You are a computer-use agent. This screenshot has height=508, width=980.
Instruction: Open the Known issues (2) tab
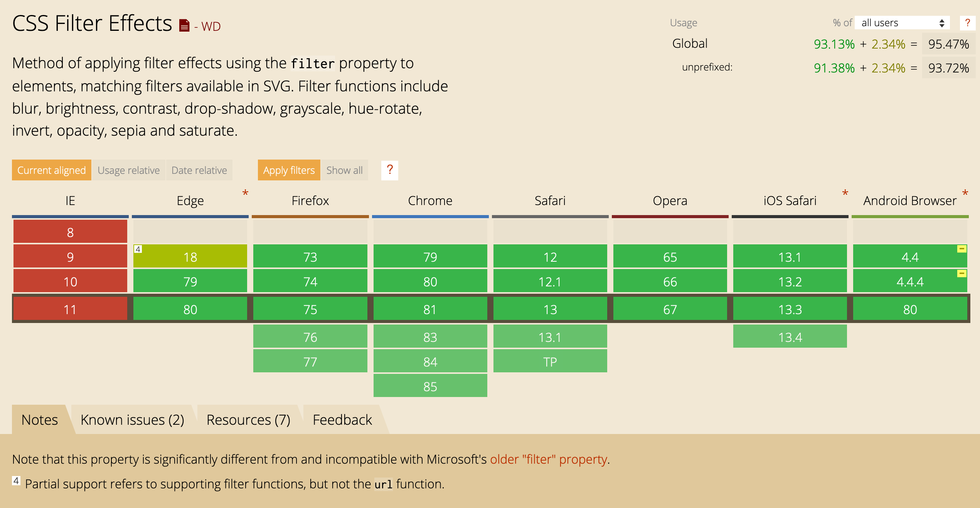[132, 420]
